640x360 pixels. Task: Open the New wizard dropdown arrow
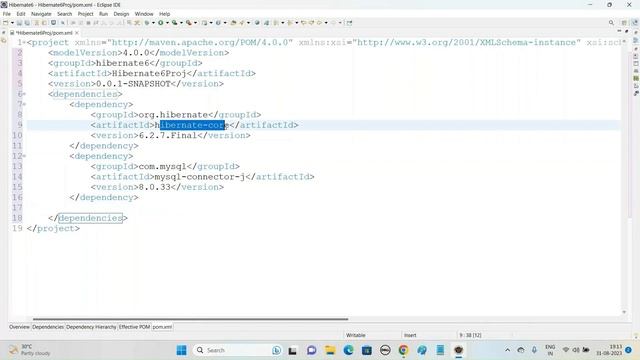[12, 23]
